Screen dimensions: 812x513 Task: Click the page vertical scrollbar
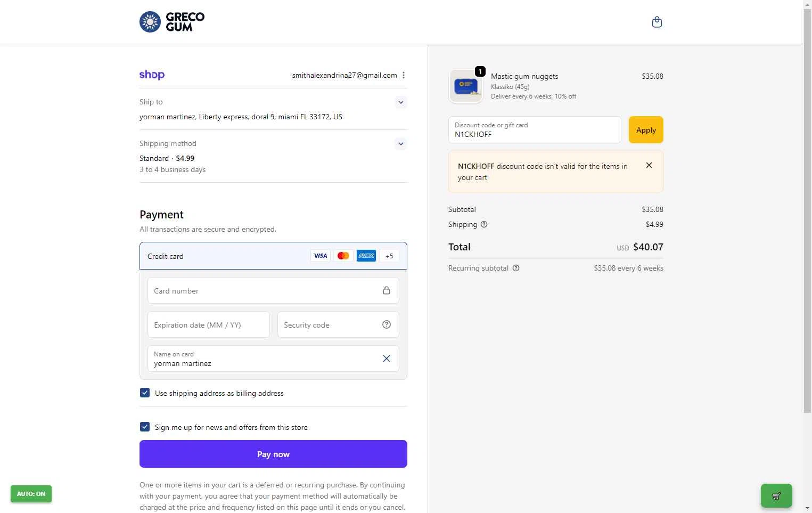point(807,210)
